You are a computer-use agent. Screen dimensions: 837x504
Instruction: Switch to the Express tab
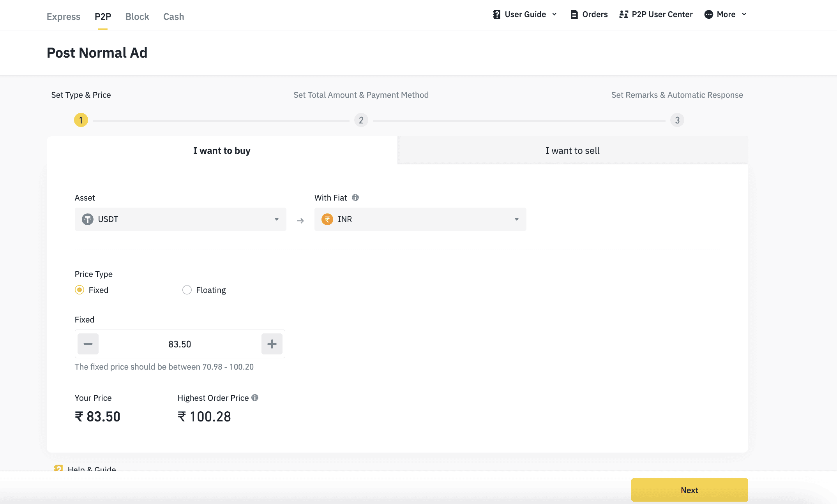coord(63,17)
